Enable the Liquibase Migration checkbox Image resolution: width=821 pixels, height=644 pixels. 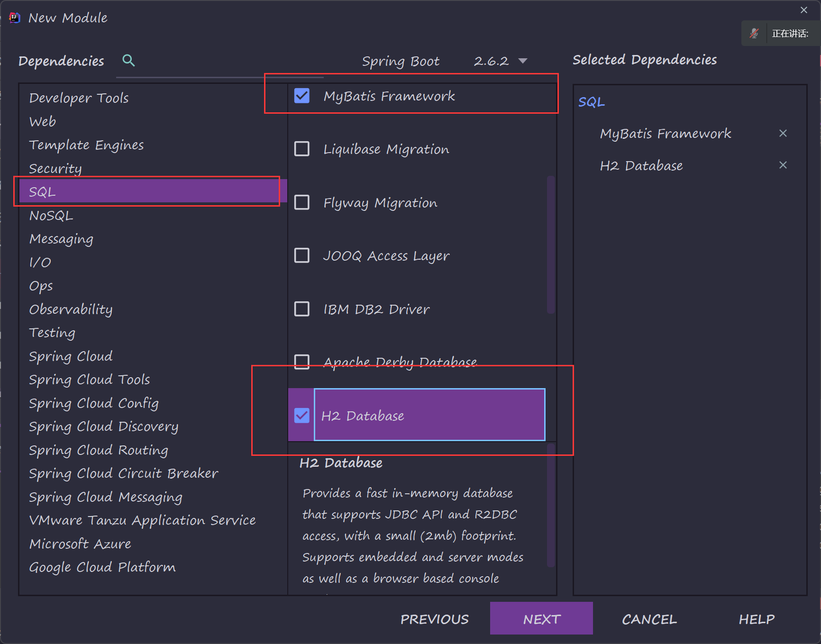(302, 149)
